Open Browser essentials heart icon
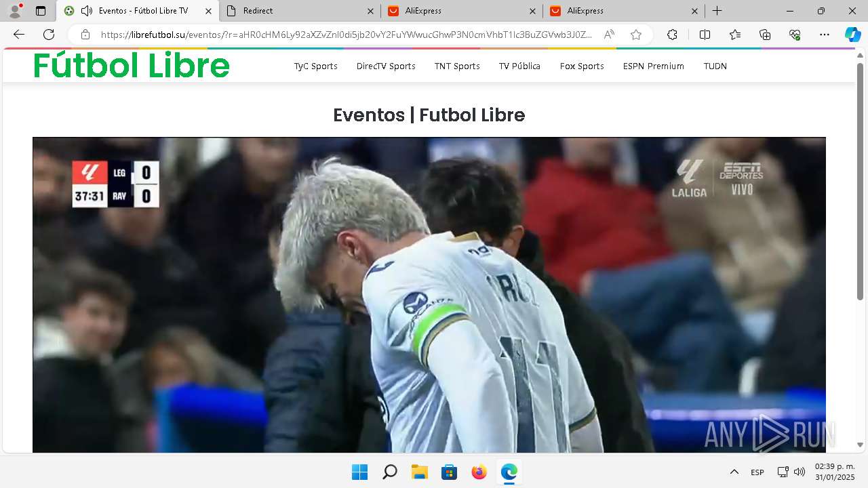 [x=795, y=35]
